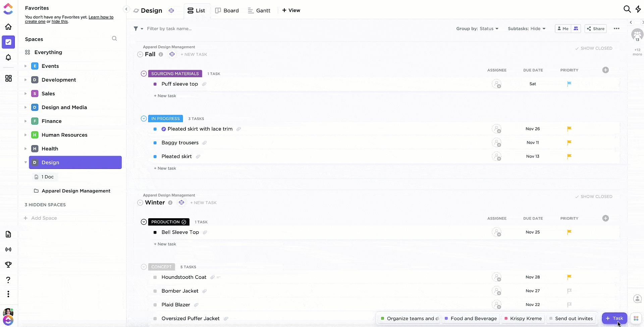The height and width of the screenshot is (327, 644).
Task: Toggle Show Closed for Fall list
Action: [594, 48]
